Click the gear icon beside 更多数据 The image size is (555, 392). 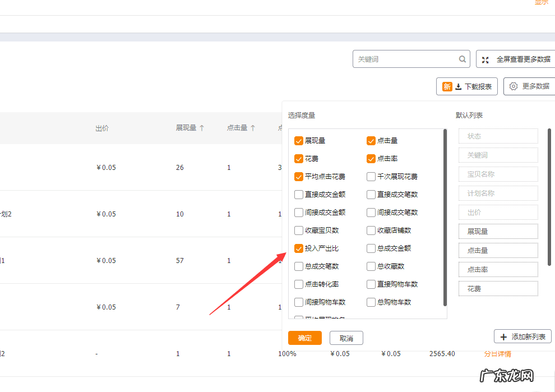coord(513,86)
